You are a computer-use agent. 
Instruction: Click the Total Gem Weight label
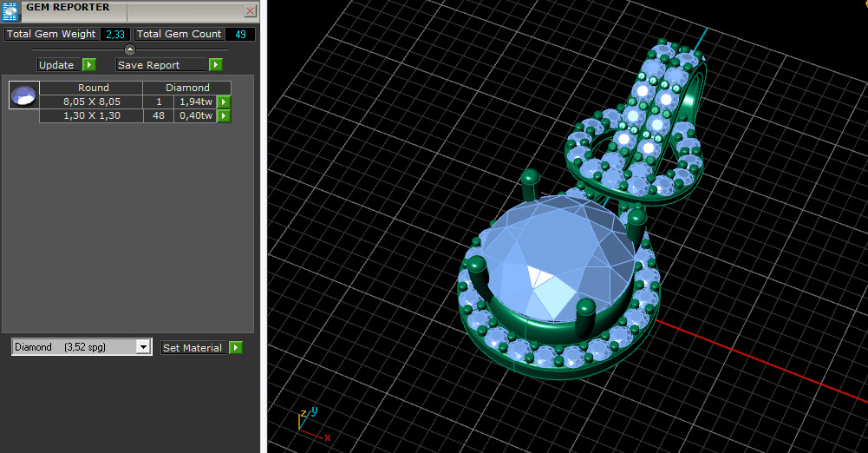coord(51,35)
